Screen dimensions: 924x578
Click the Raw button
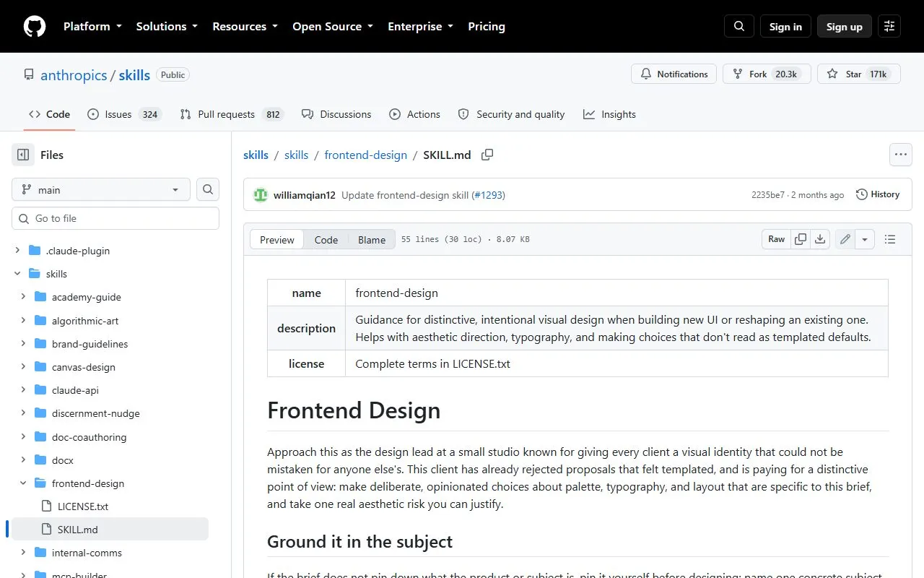click(x=777, y=239)
